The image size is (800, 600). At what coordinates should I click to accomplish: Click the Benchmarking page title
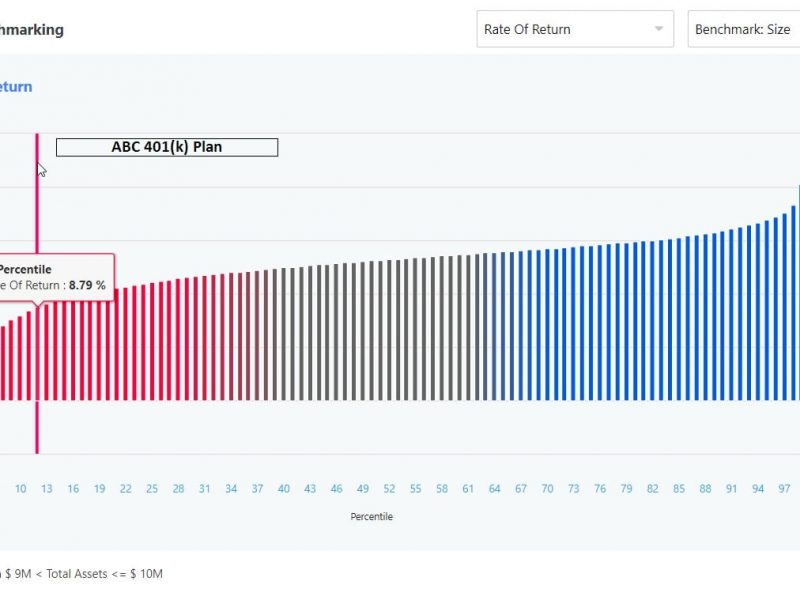coord(32,30)
